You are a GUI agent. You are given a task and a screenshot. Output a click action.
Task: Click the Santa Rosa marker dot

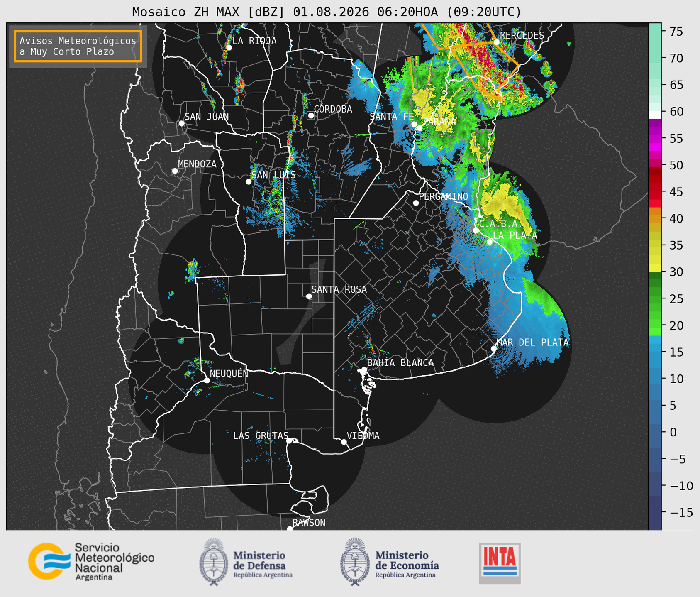[309, 296]
